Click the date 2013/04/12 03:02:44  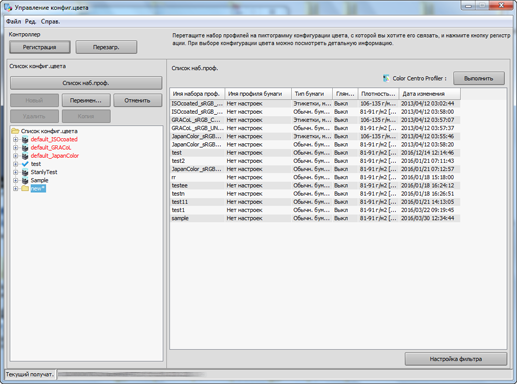point(427,103)
